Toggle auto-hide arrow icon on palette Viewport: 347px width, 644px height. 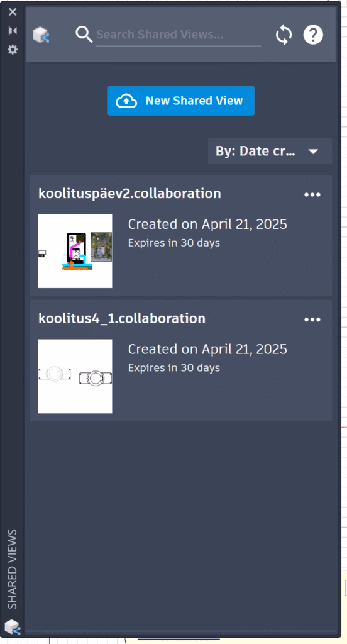13,31
